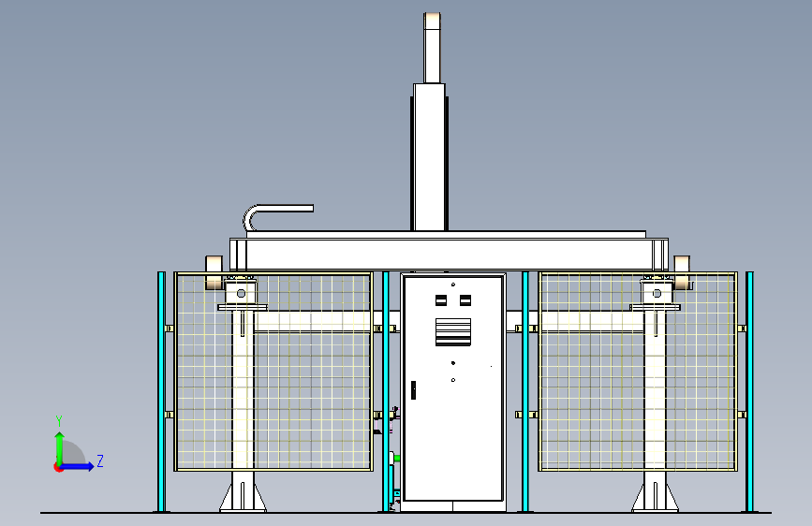Image resolution: width=812 pixels, height=526 pixels.
Task: Click the green Y axis arrow of triad
Action: pos(60,447)
